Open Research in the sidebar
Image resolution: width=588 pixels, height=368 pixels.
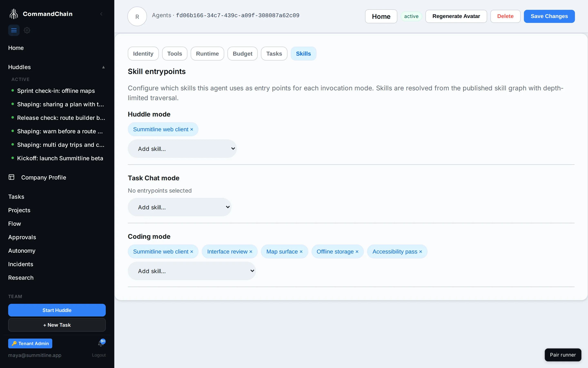pos(21,278)
